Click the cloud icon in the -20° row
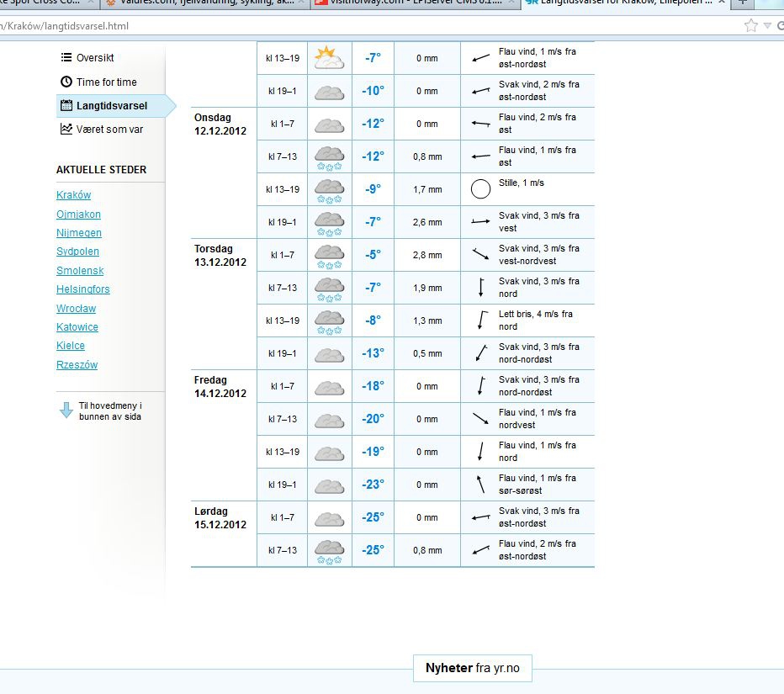784x694 pixels. [329, 421]
